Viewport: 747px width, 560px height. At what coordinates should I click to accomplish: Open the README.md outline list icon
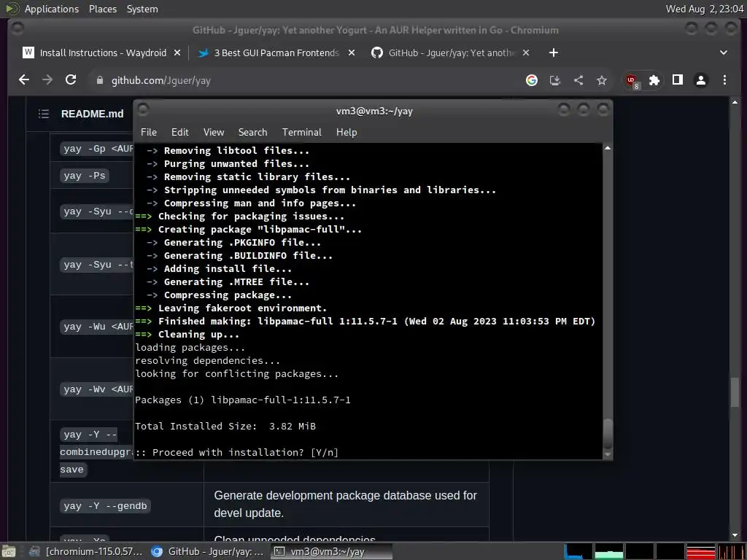[44, 114]
